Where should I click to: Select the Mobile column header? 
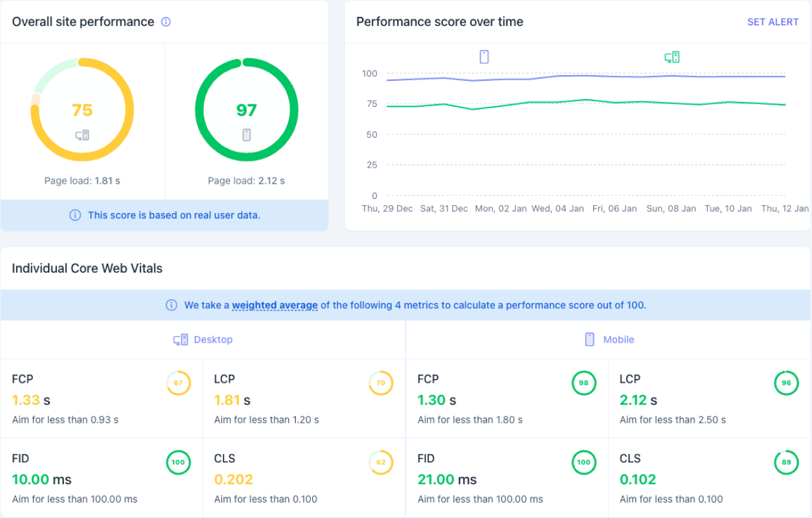[609, 339]
